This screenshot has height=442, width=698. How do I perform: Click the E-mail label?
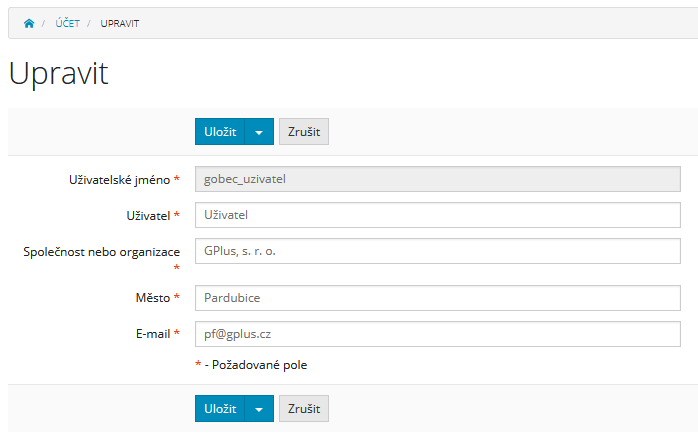coord(153,334)
